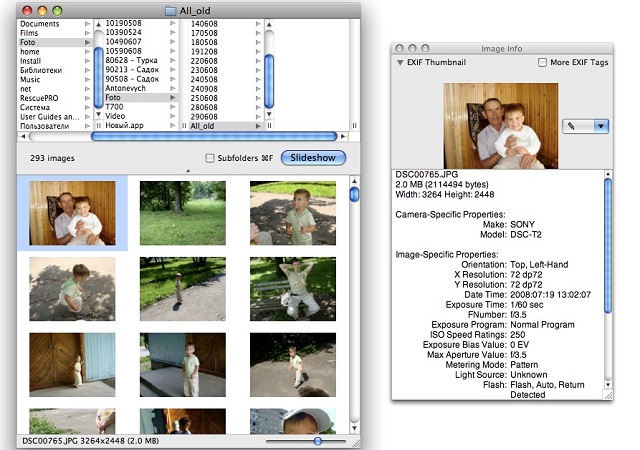Select thumbnail of child crouching on pavement
Viewport: 640px width, 450px height.
pyautogui.click(x=72, y=289)
